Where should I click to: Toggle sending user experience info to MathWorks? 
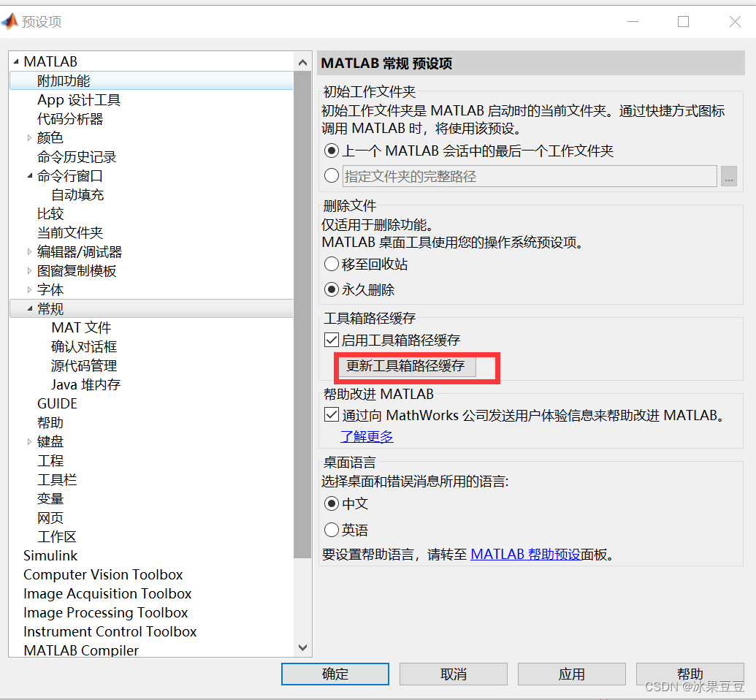tap(331, 415)
